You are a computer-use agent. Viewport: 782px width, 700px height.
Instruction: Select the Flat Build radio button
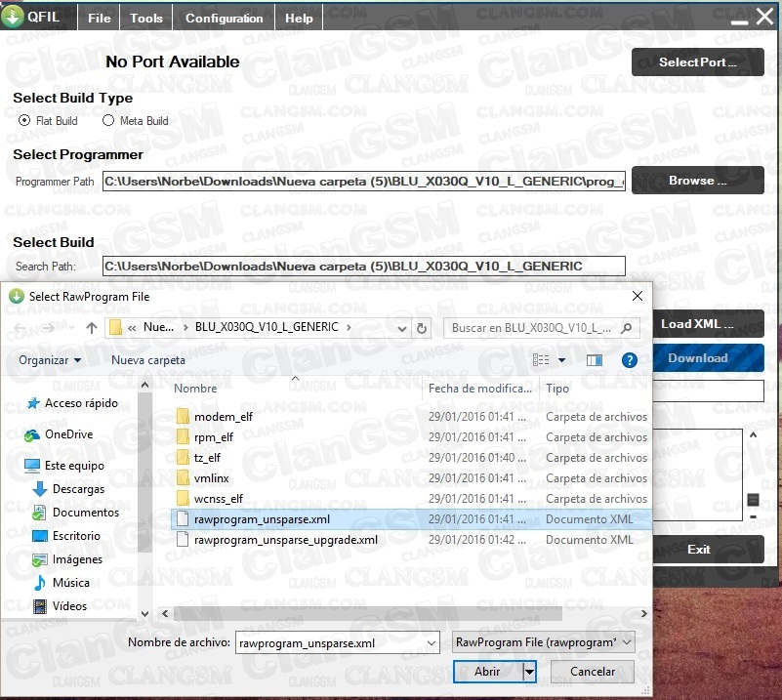click(24, 121)
